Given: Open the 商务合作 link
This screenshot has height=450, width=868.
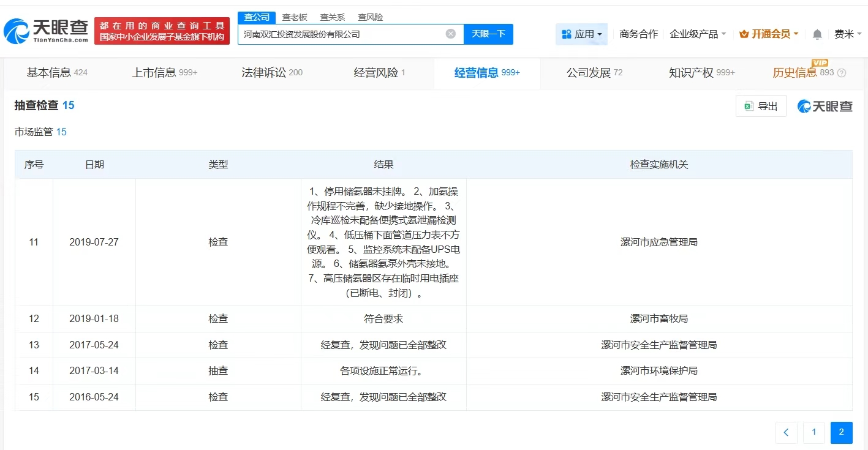Looking at the screenshot, I should click(639, 34).
